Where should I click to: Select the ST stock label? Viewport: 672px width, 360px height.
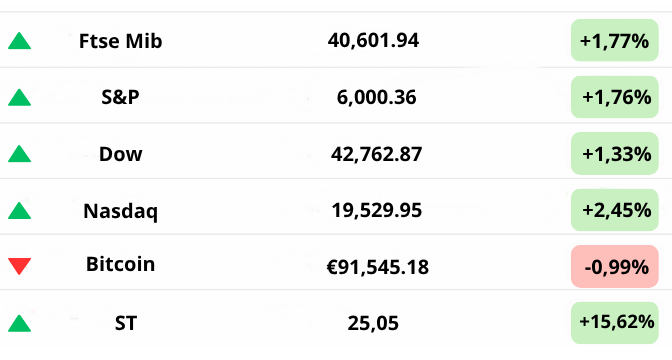click(126, 323)
